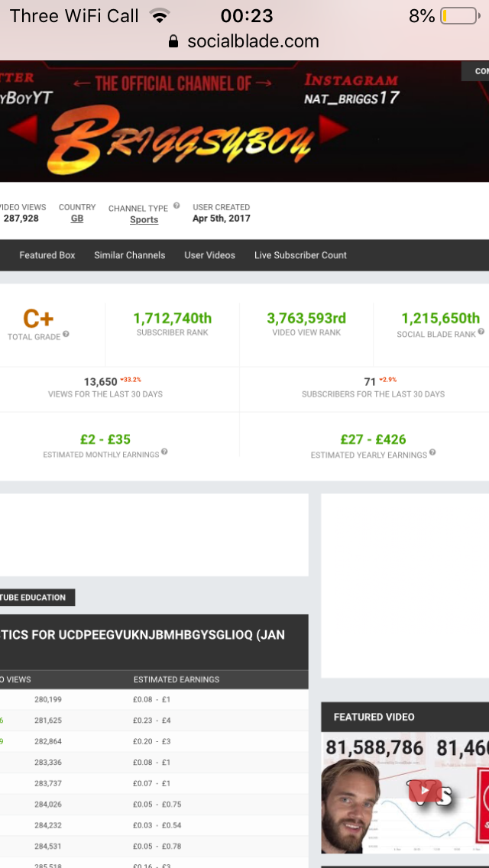
Task: Tap the 281,625 views table cell
Action: coord(48,721)
